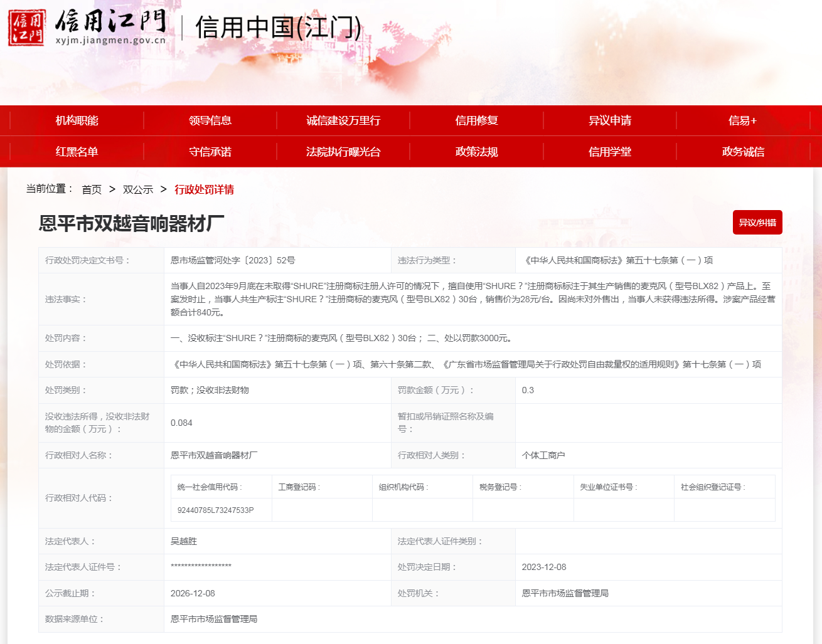The image size is (822, 644).
Task: Click the 信用江门 red seal logo
Action: [26, 28]
